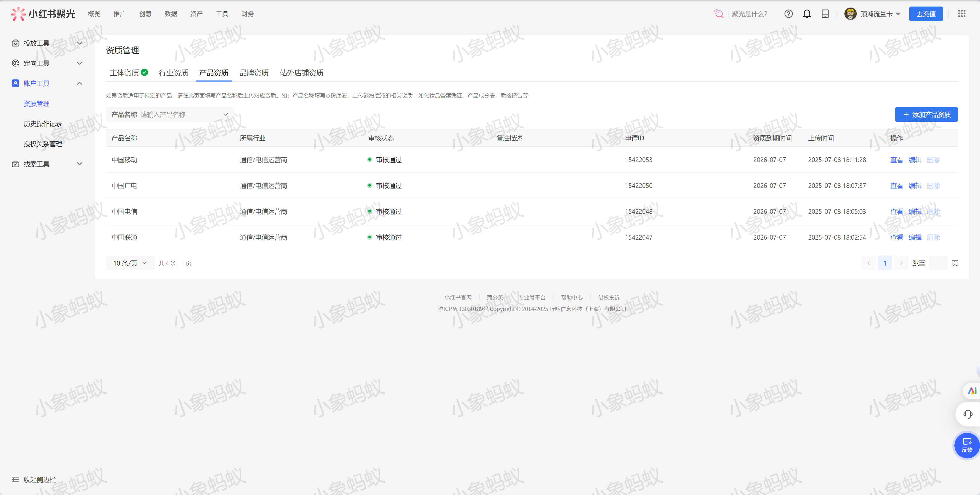Expand the 线索工具 menu chevron

pos(79,164)
